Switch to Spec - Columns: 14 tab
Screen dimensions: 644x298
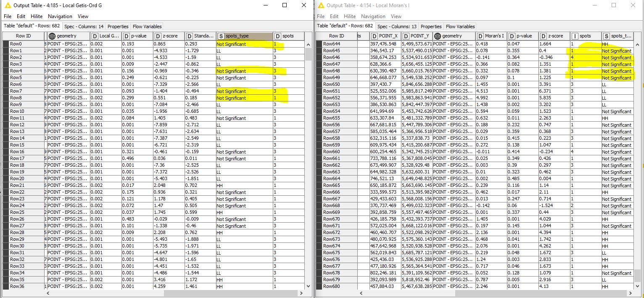click(x=84, y=26)
